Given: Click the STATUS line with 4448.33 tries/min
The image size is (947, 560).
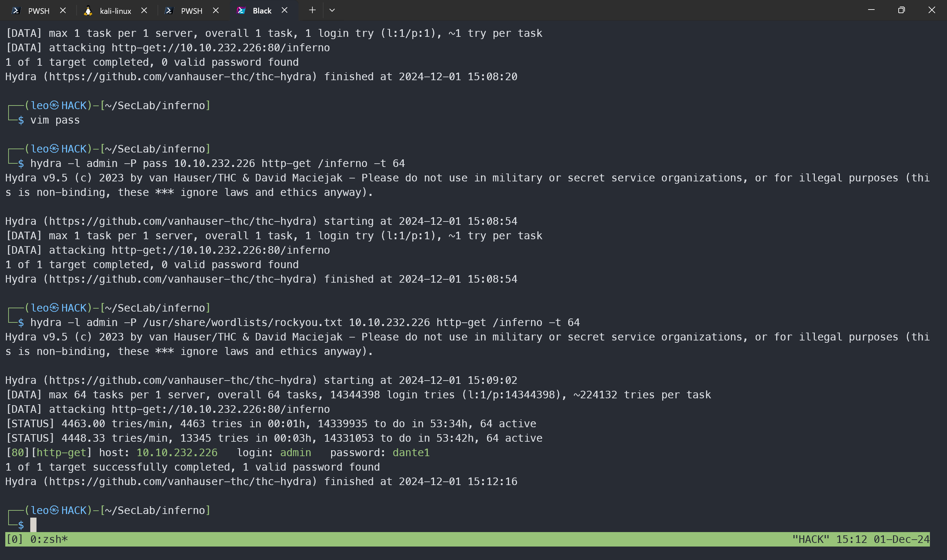Looking at the screenshot, I should [x=274, y=438].
